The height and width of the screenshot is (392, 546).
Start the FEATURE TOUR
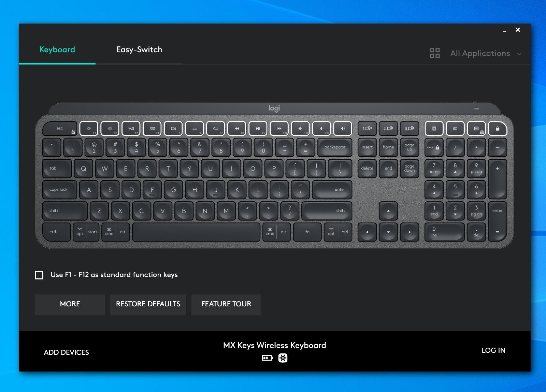coord(226,304)
